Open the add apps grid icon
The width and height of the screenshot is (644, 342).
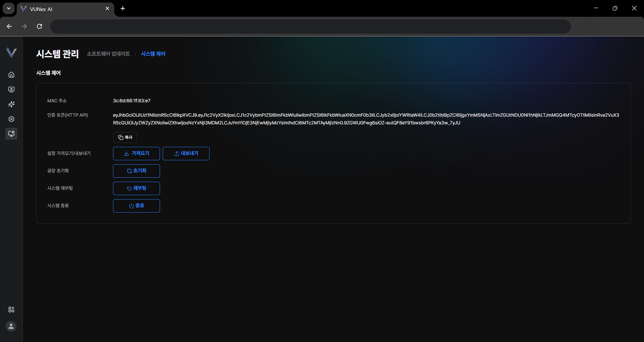pos(11,310)
